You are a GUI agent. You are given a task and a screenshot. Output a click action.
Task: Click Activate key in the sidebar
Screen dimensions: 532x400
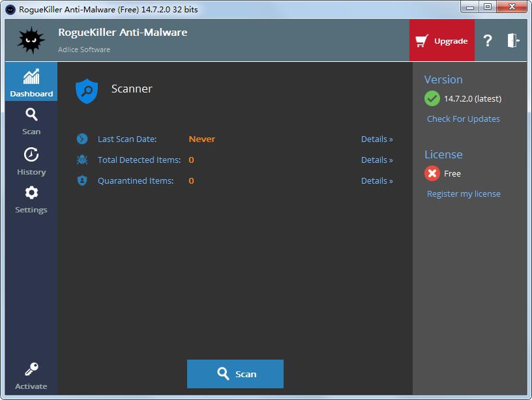31,376
